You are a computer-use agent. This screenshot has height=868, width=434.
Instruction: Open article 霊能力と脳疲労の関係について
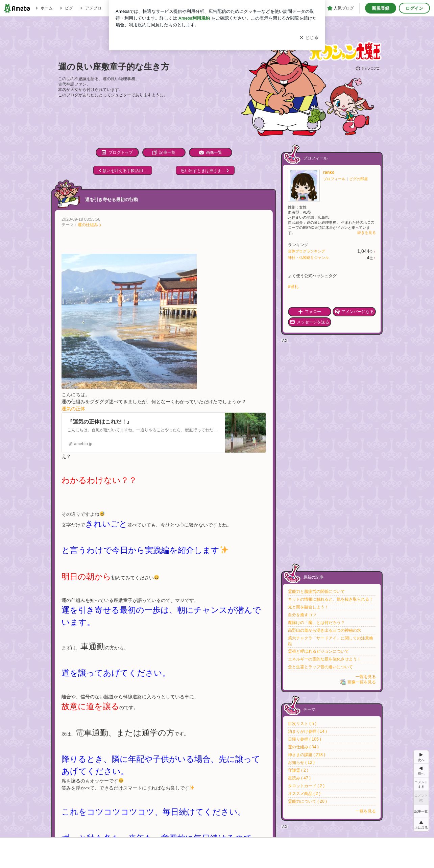pyautogui.click(x=316, y=592)
